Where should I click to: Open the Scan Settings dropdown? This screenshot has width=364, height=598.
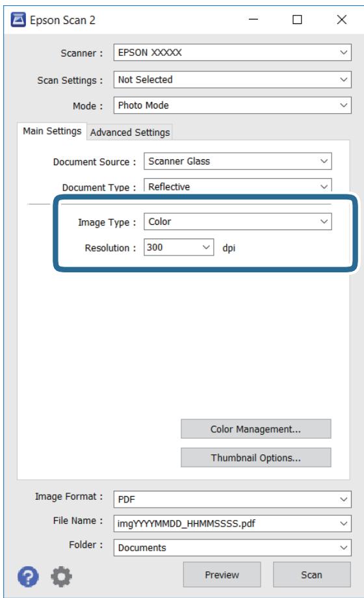(232, 80)
